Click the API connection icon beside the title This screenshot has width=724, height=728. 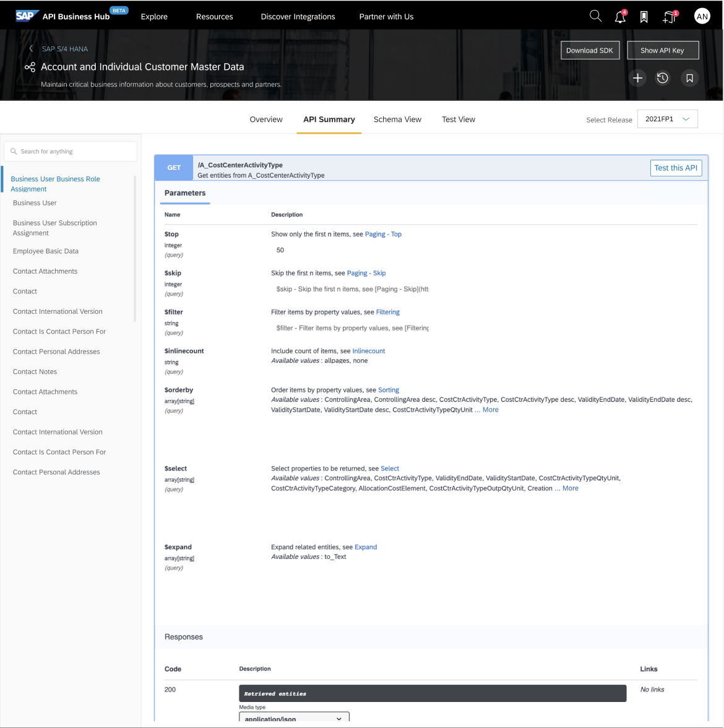tap(29, 66)
